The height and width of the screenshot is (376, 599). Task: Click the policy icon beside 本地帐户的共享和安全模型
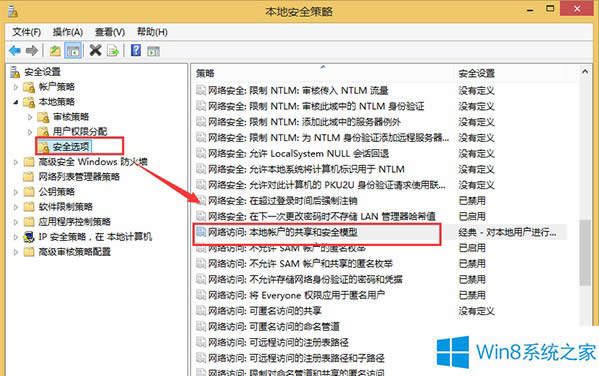(x=201, y=232)
